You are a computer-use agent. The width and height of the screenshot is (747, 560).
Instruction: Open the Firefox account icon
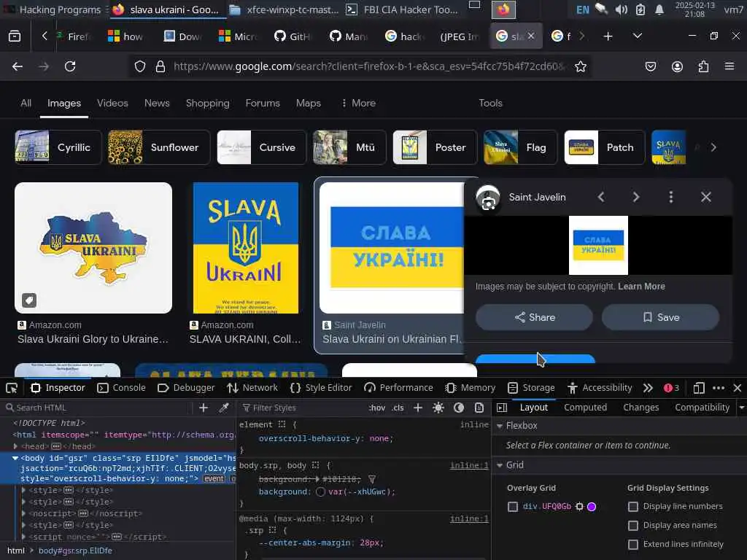coord(677,66)
